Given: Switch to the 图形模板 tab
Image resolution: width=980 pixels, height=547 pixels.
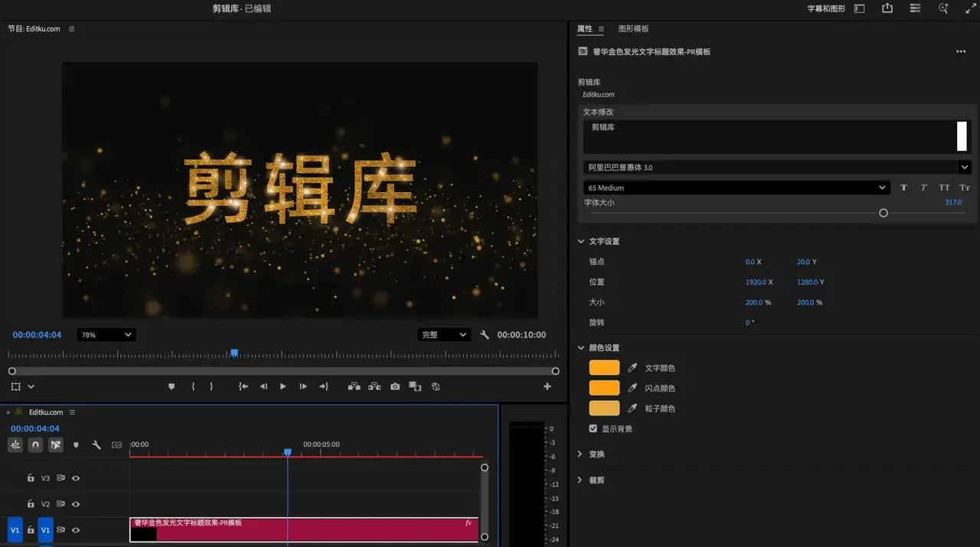Looking at the screenshot, I should pyautogui.click(x=633, y=28).
